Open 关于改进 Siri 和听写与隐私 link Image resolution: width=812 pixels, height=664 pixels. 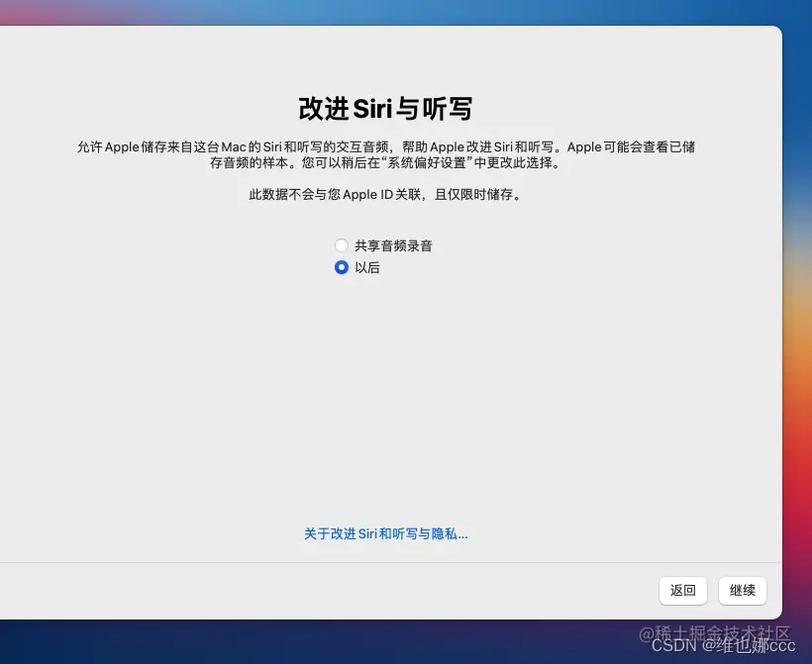click(386, 533)
